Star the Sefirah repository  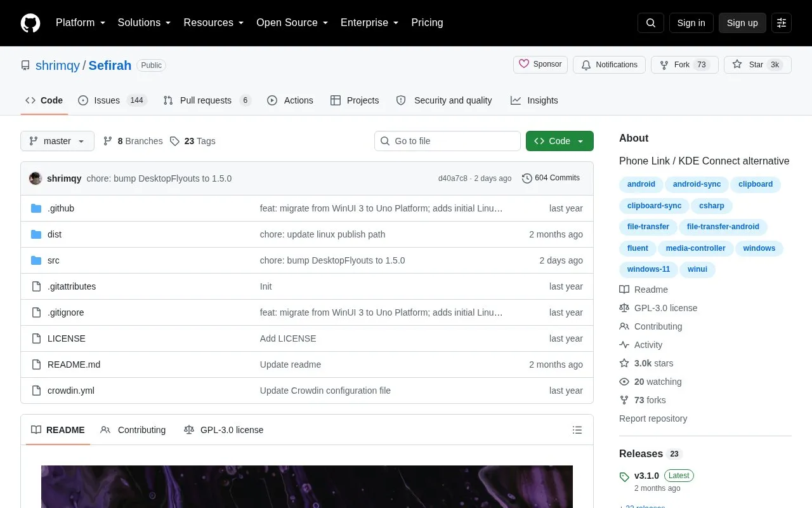757,65
